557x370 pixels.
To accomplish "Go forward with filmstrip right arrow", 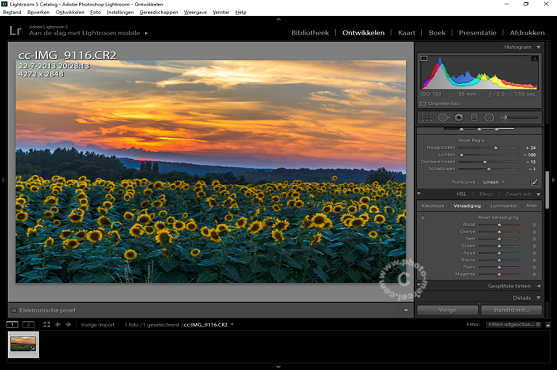I will tap(68, 325).
